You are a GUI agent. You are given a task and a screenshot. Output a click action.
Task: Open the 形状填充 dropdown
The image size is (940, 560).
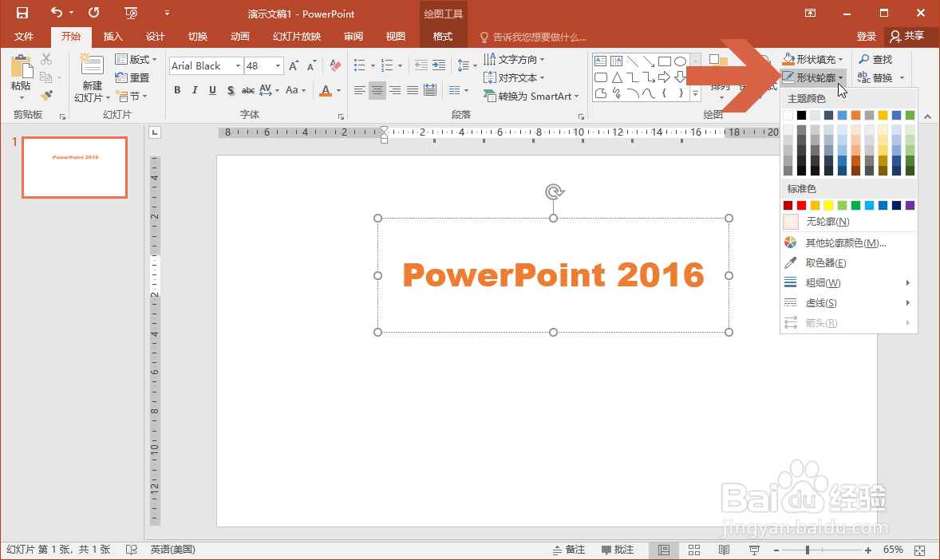click(813, 59)
